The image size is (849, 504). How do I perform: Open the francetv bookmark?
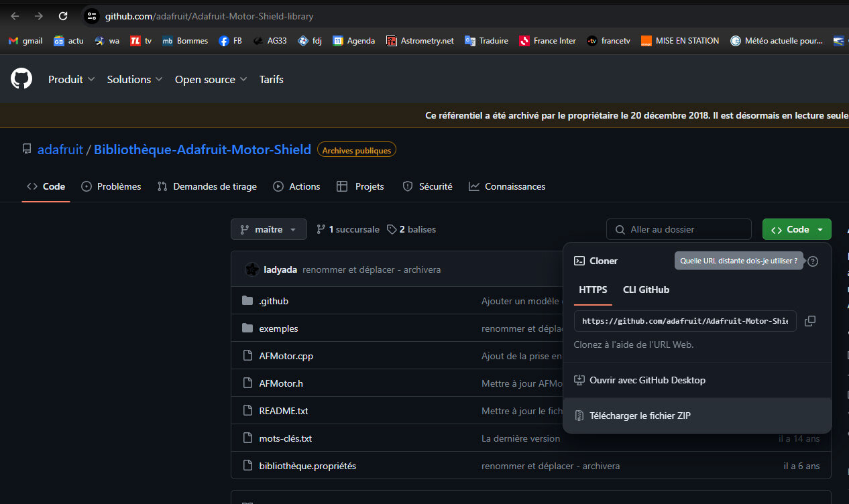[609, 41]
